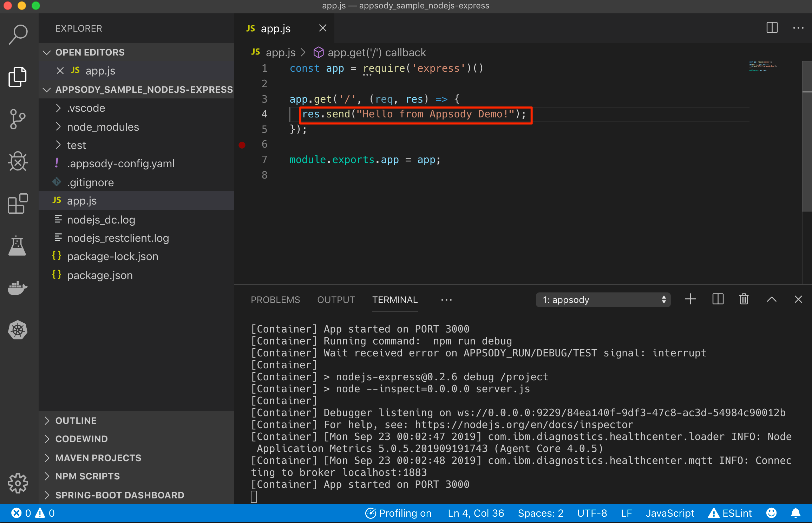
Task: Open the Manage settings gear
Action: pos(18,483)
